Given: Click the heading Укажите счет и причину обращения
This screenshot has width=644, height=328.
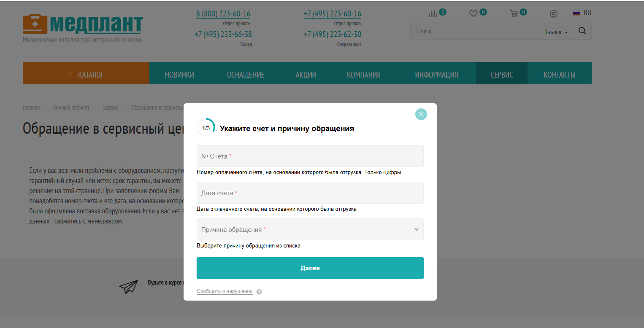Looking at the screenshot, I should 287,129.
